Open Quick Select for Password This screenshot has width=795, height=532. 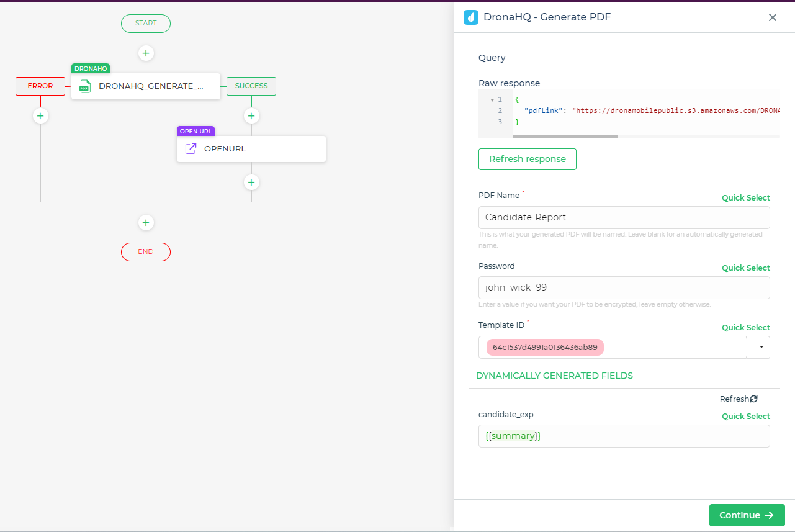pos(746,268)
